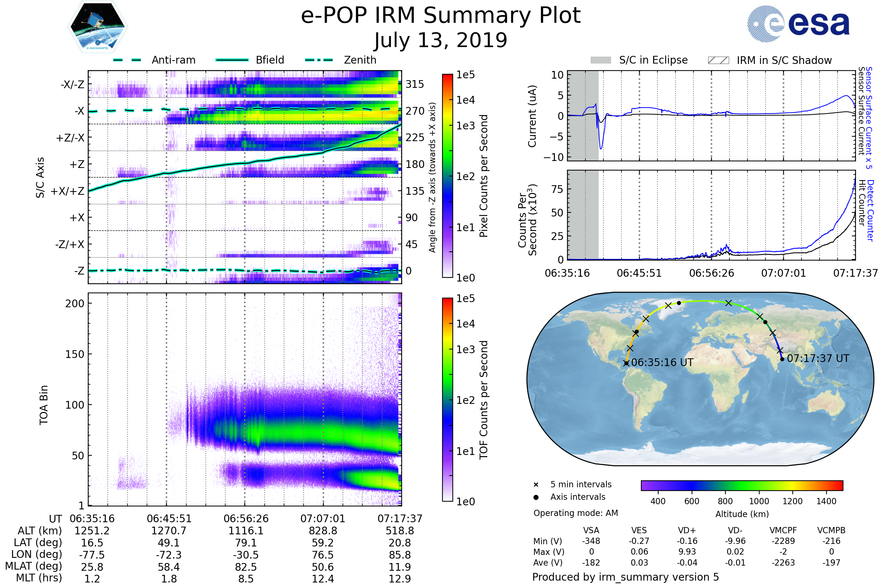Click the Bfield solid legend line
The width and height of the screenshot is (882, 588).
click(x=232, y=60)
